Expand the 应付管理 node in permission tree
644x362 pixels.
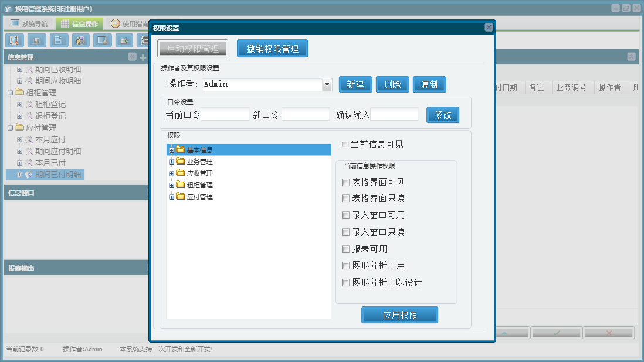pyautogui.click(x=172, y=197)
